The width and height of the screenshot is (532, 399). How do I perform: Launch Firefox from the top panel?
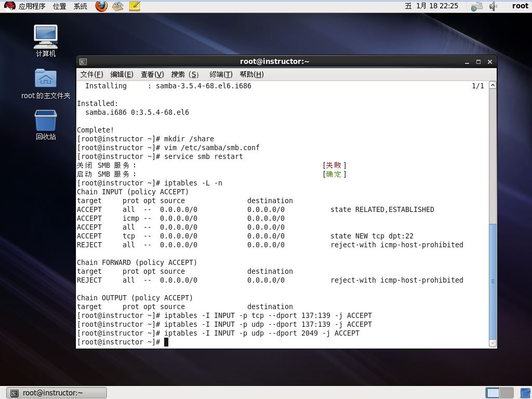coord(101,6)
